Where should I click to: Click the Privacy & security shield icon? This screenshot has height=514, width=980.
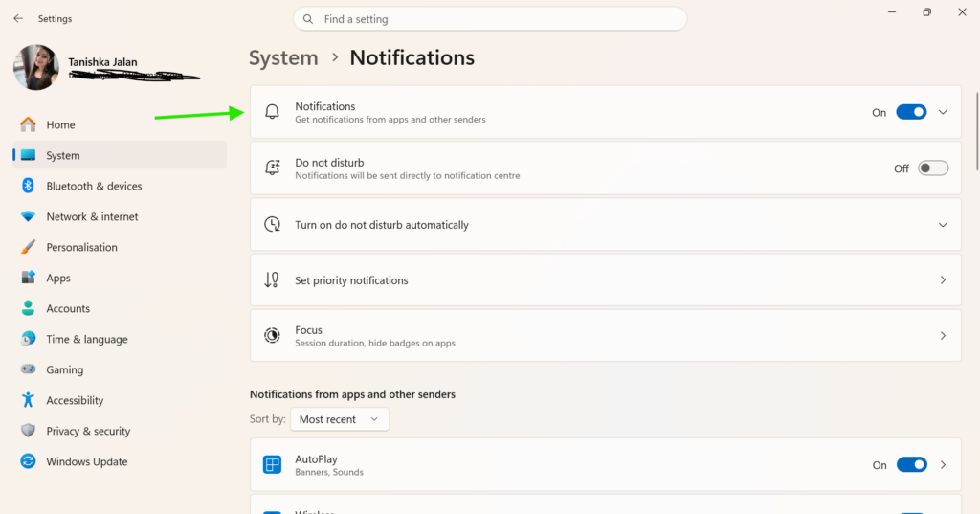[x=28, y=431]
